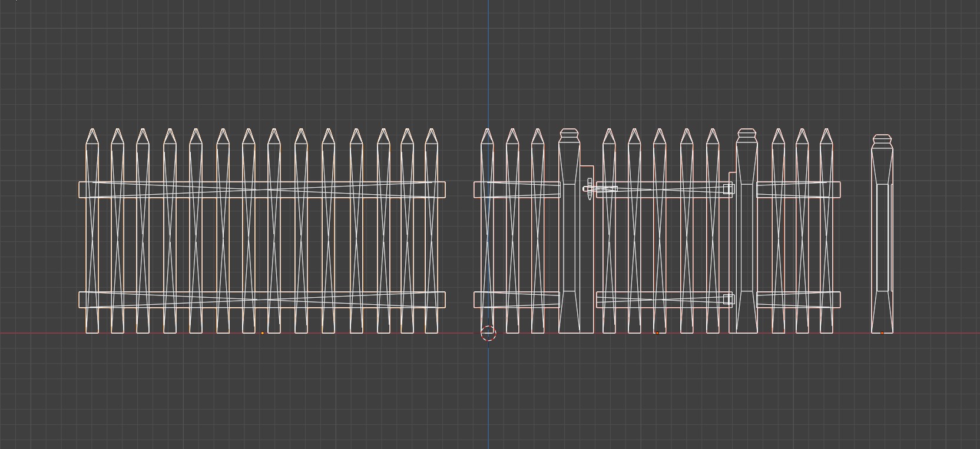Select the orange origin dot beneath the left fence panel
This screenshot has height=449, width=980.
click(262, 333)
